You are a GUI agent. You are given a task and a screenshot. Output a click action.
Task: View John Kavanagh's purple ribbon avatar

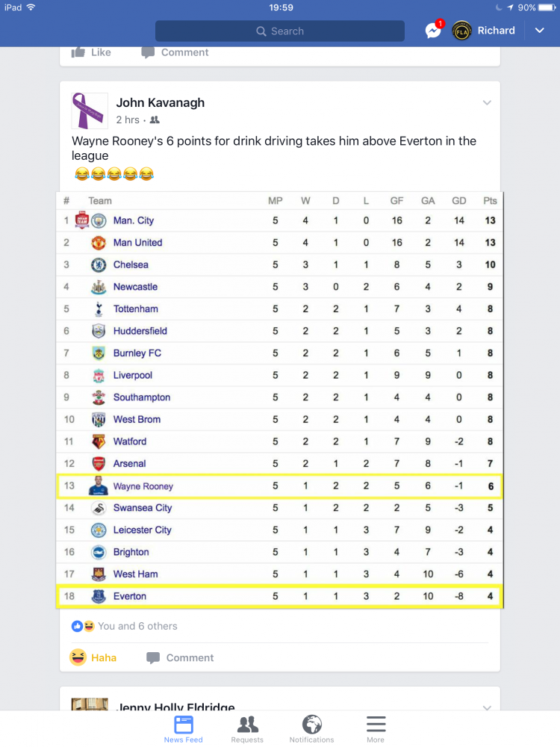tap(90, 111)
